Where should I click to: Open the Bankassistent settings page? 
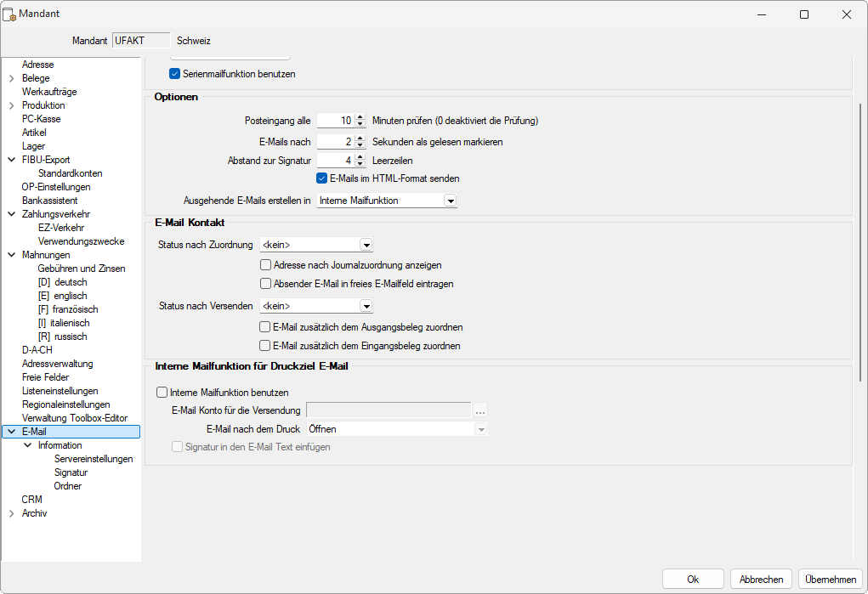[x=49, y=201]
